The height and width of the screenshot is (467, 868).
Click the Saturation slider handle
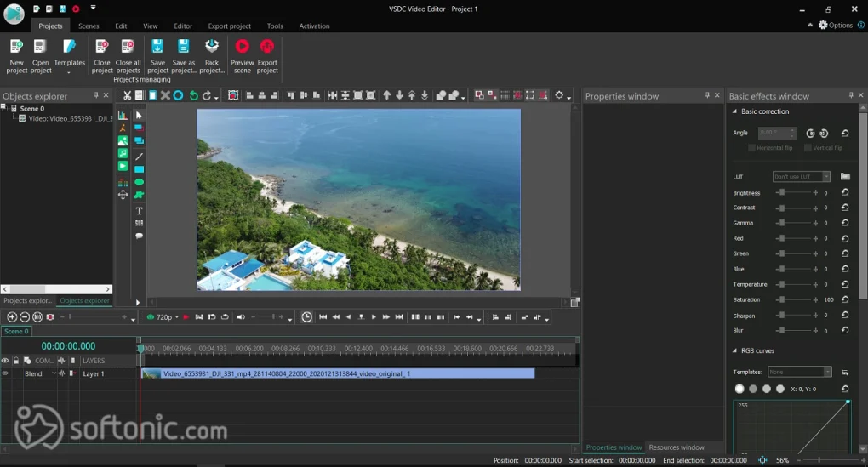coord(782,299)
